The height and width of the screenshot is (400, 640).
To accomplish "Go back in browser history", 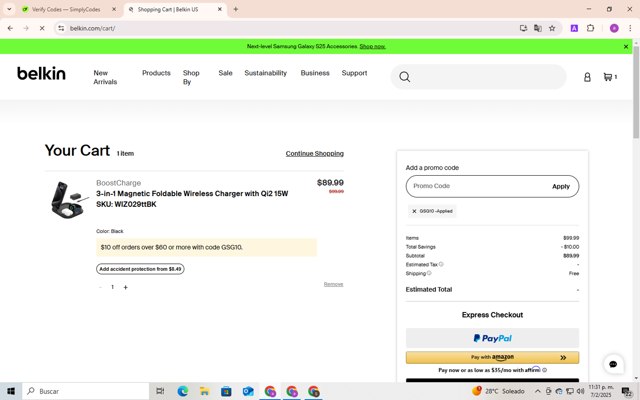I will click(x=10, y=28).
